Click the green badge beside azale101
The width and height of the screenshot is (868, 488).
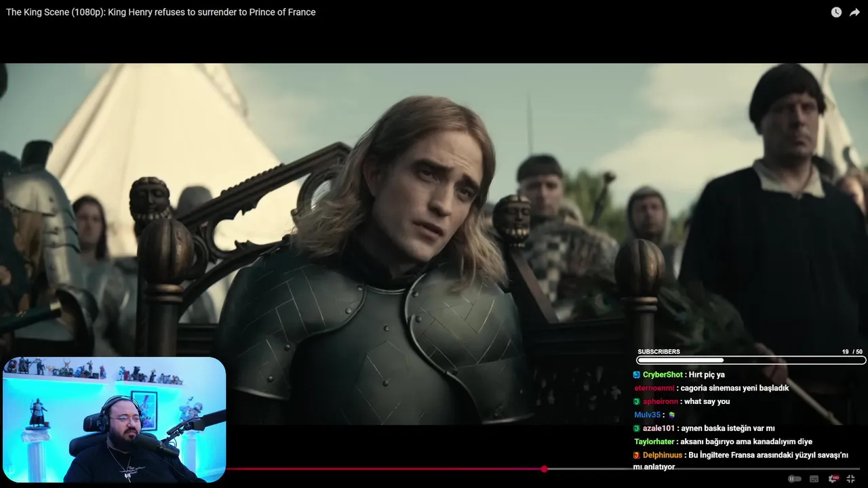click(x=637, y=428)
